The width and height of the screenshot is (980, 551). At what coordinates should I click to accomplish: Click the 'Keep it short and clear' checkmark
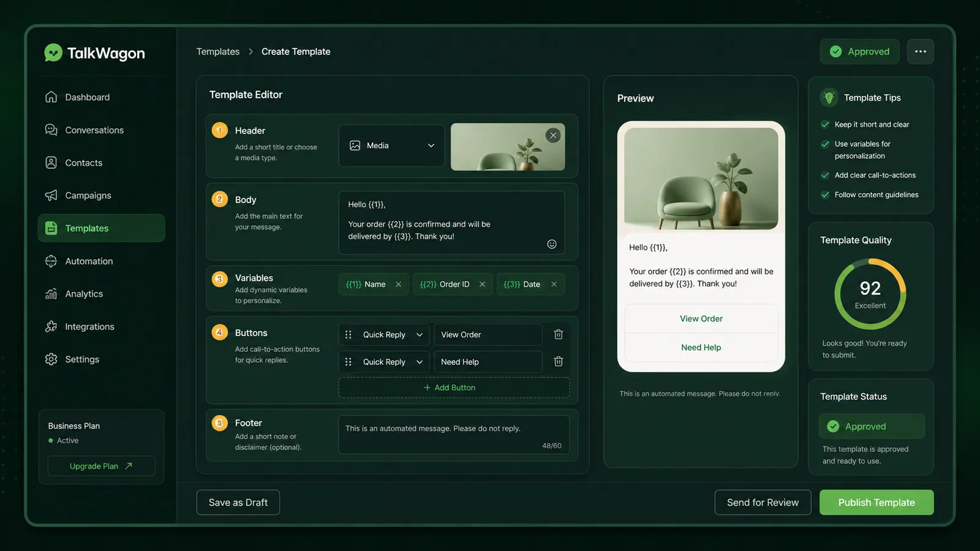coord(825,124)
